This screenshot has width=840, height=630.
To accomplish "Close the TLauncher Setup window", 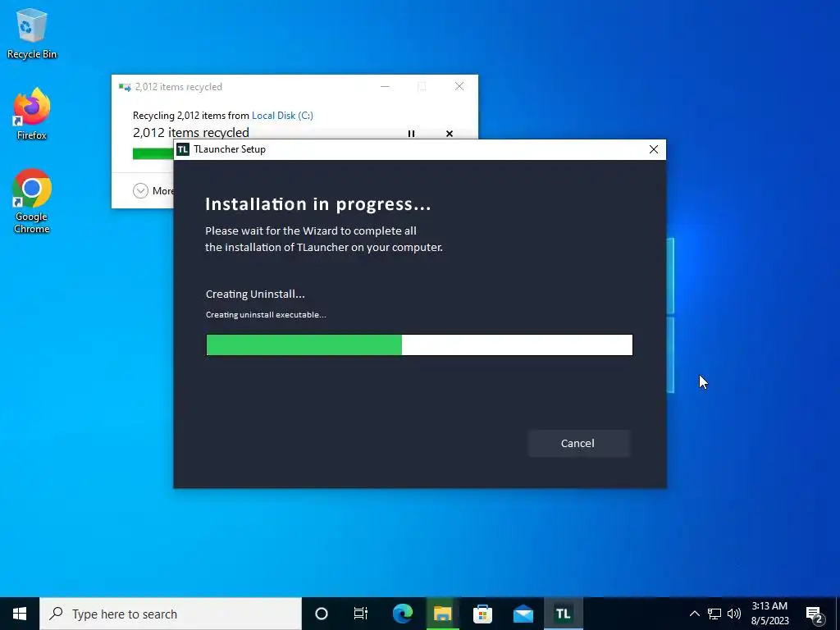I will (653, 149).
